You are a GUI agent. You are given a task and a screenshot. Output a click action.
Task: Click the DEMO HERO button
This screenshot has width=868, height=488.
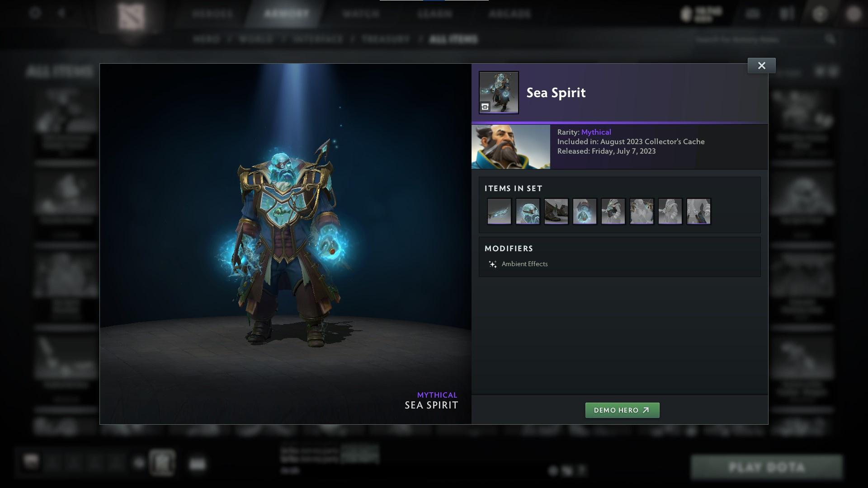(x=623, y=410)
